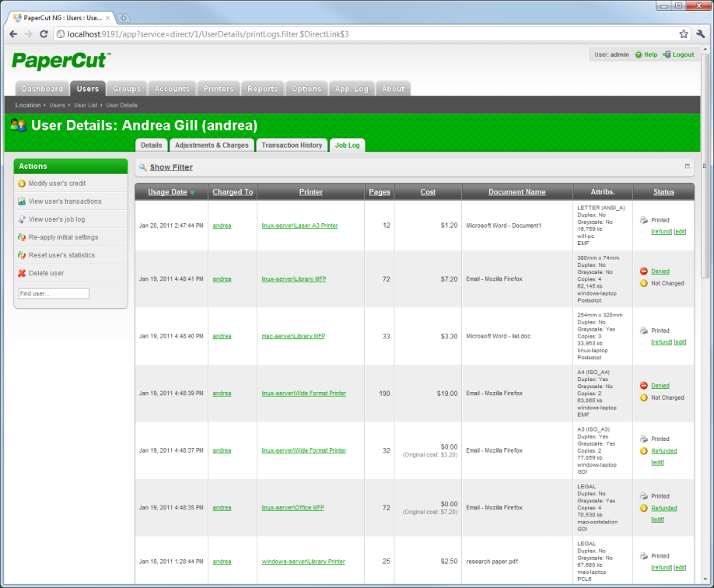Sort job log by Usage Date column
This screenshot has height=588, width=714.
click(167, 192)
